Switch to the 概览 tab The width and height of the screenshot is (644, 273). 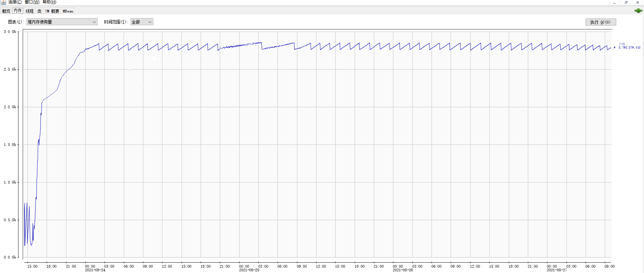pyautogui.click(x=6, y=11)
